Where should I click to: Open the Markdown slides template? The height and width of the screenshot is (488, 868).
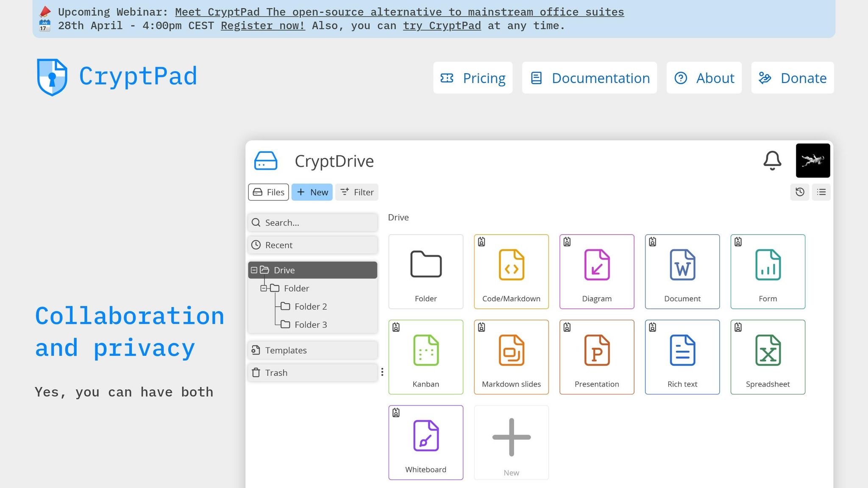tap(511, 356)
